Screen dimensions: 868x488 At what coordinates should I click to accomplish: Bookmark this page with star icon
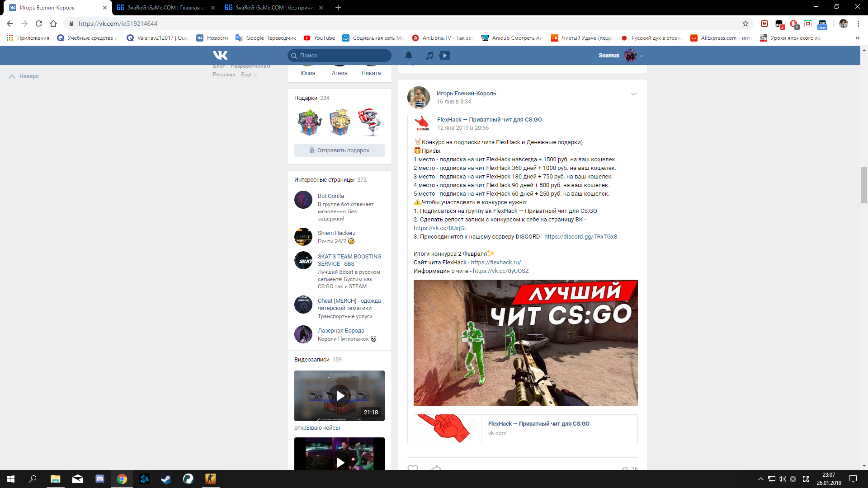pos(745,23)
